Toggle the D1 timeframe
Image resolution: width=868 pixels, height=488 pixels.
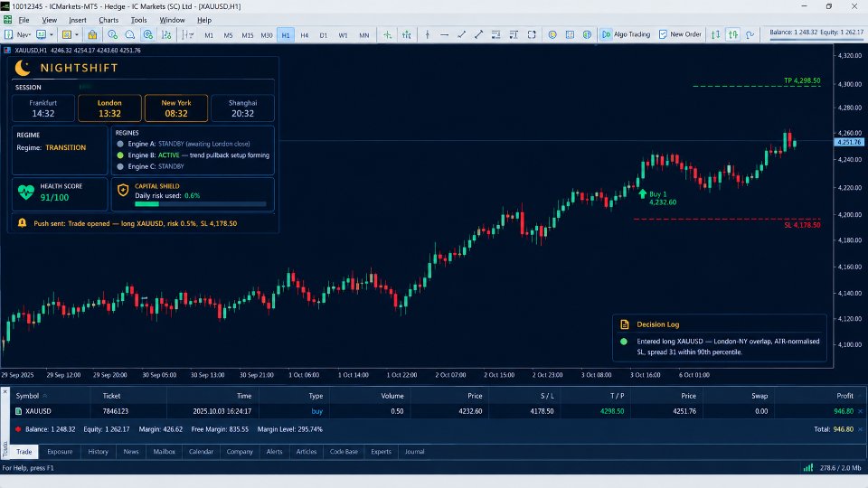coord(324,35)
